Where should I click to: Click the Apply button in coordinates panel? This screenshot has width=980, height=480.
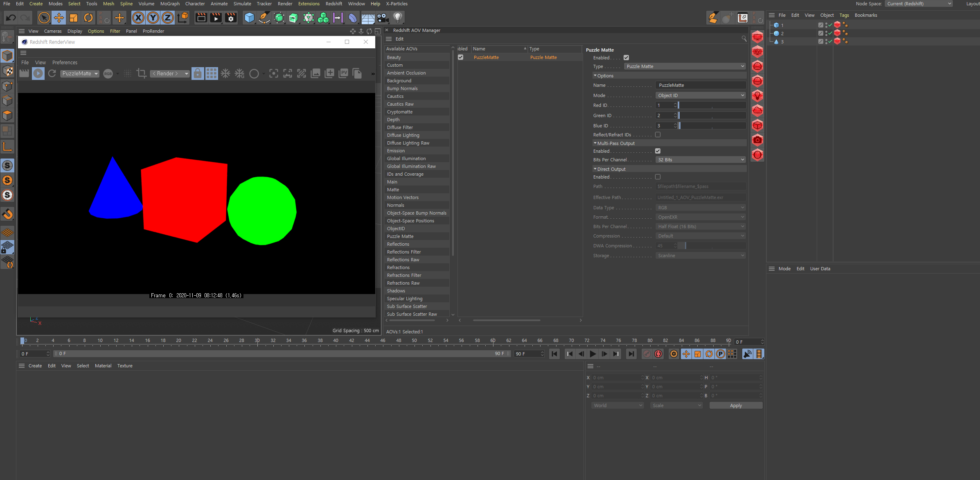736,405
